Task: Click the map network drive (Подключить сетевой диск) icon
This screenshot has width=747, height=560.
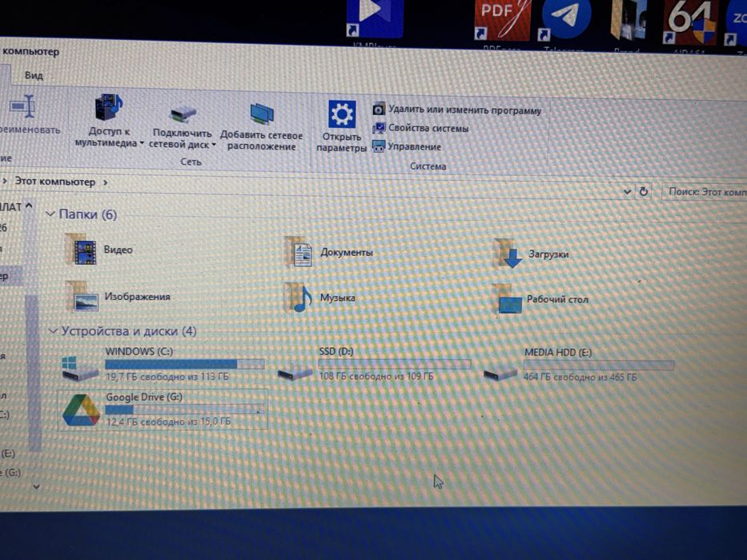Action: 183,114
